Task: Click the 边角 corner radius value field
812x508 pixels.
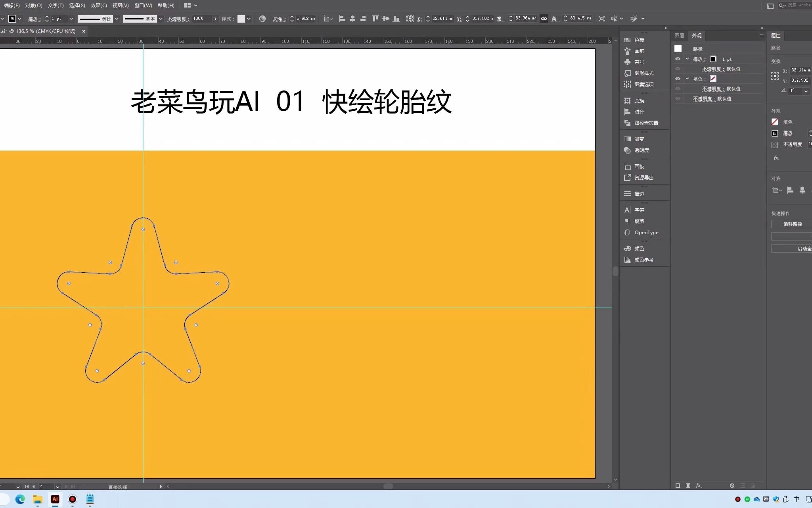Action: tap(306, 19)
